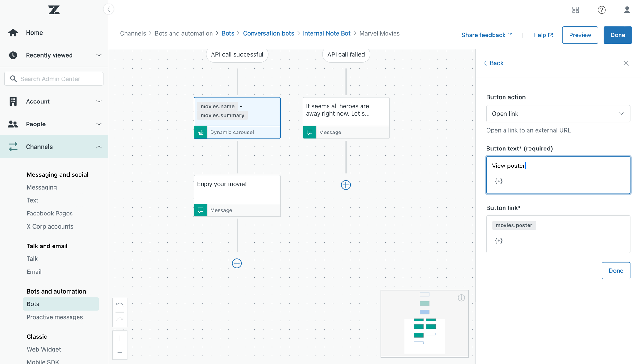The image size is (641, 364).
Task: Open the help question mark icon
Action: point(602,10)
